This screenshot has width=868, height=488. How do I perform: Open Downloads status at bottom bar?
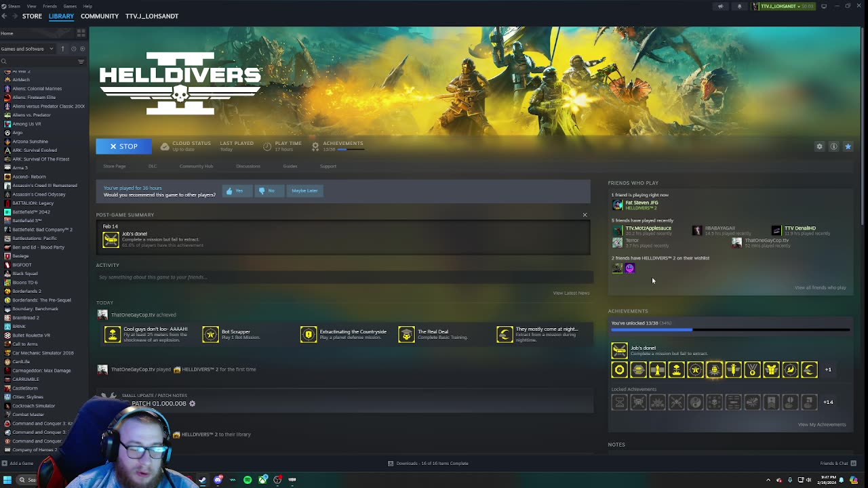[x=428, y=464]
